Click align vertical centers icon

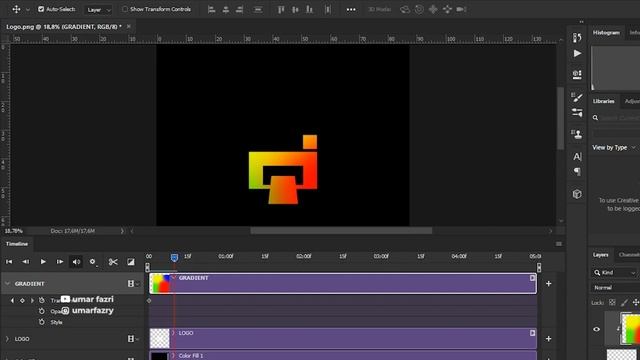point(295,9)
